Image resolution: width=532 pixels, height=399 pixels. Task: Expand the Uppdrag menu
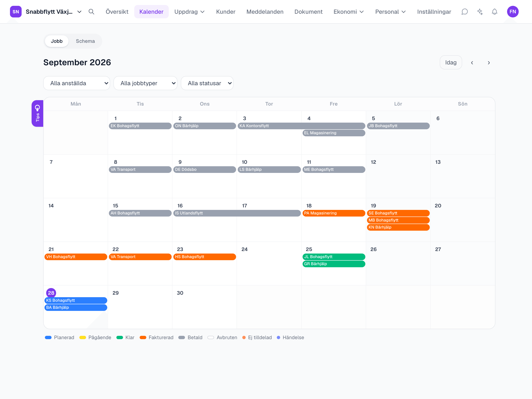(190, 12)
